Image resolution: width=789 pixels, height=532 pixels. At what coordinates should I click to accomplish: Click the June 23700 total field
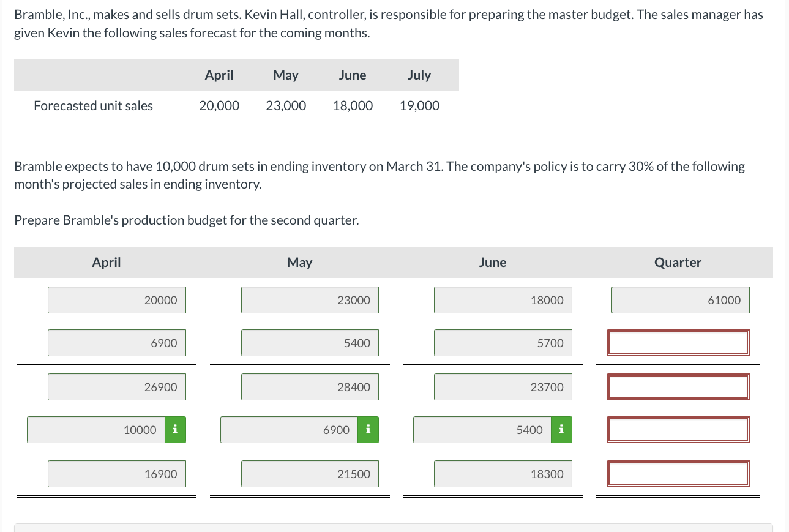point(503,387)
